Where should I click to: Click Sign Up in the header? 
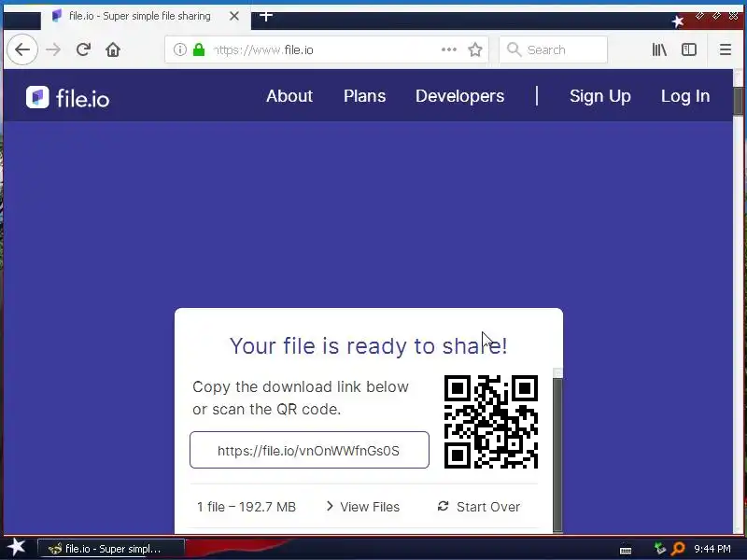pos(599,96)
